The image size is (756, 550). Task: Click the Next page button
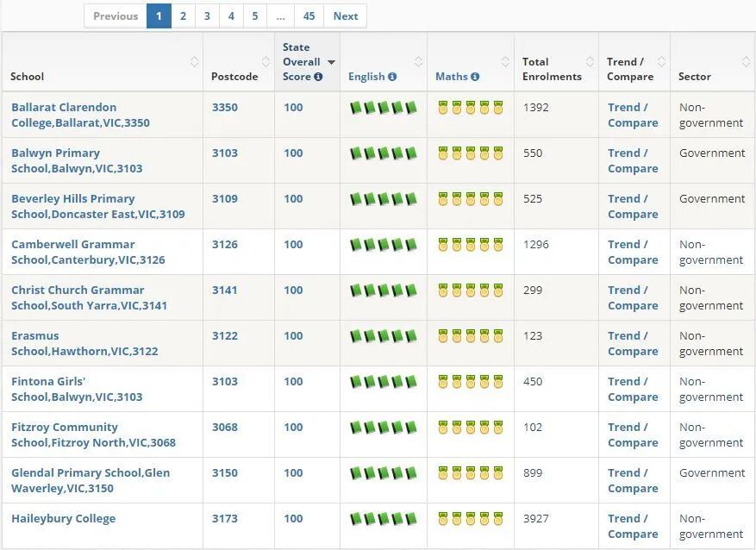coord(345,16)
